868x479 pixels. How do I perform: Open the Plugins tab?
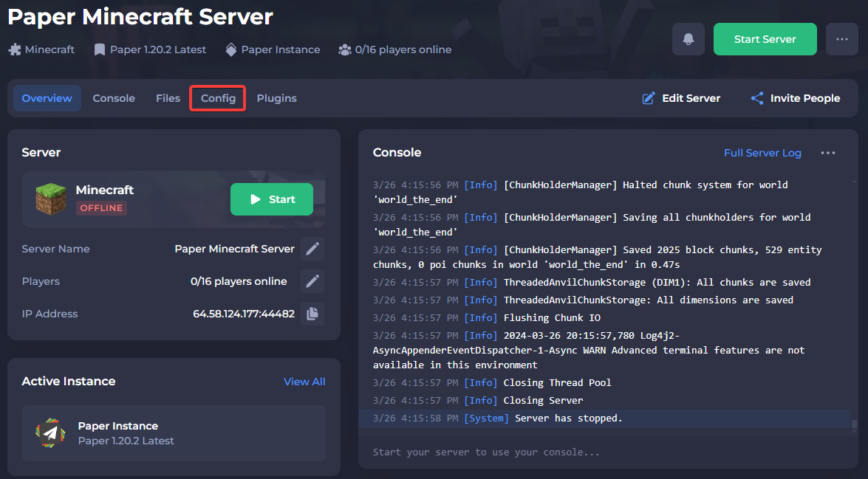pos(277,98)
